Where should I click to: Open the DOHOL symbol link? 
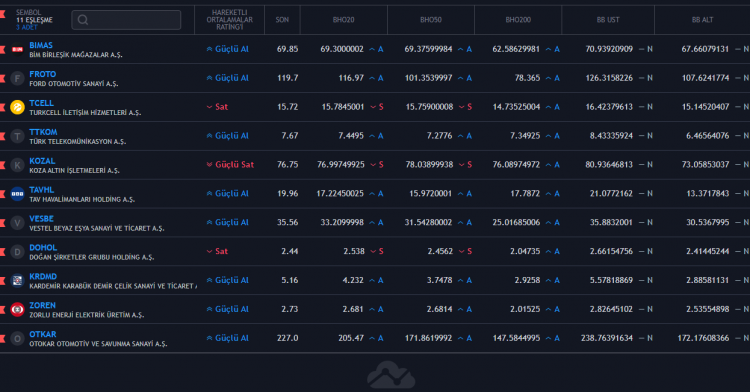43,248
